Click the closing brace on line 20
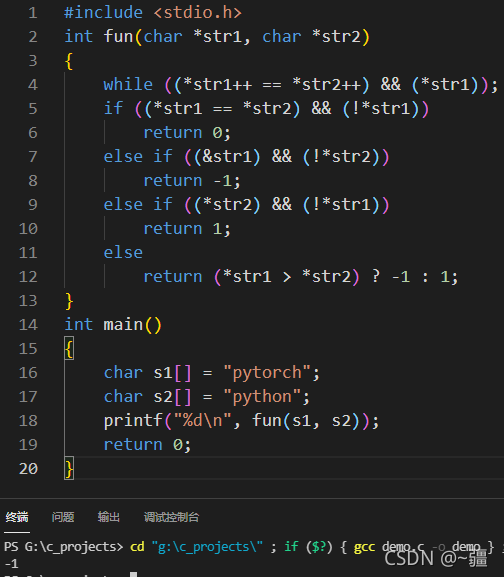 [69, 469]
